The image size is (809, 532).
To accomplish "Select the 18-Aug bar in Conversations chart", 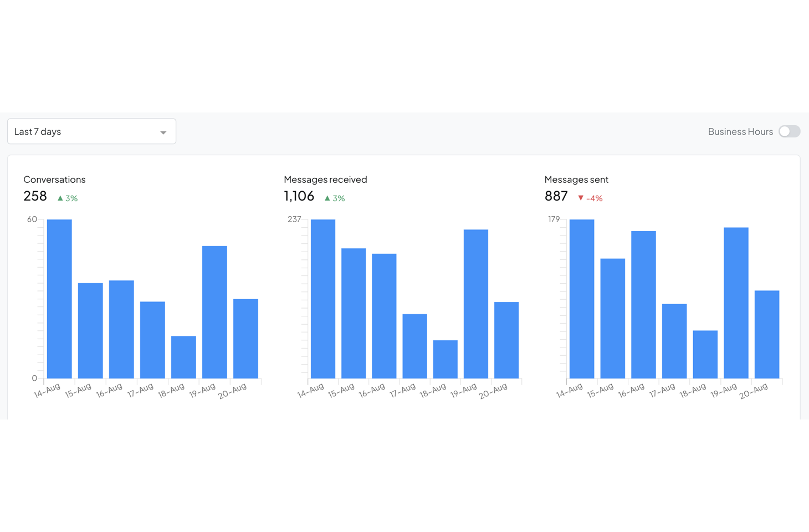I will 183,357.
